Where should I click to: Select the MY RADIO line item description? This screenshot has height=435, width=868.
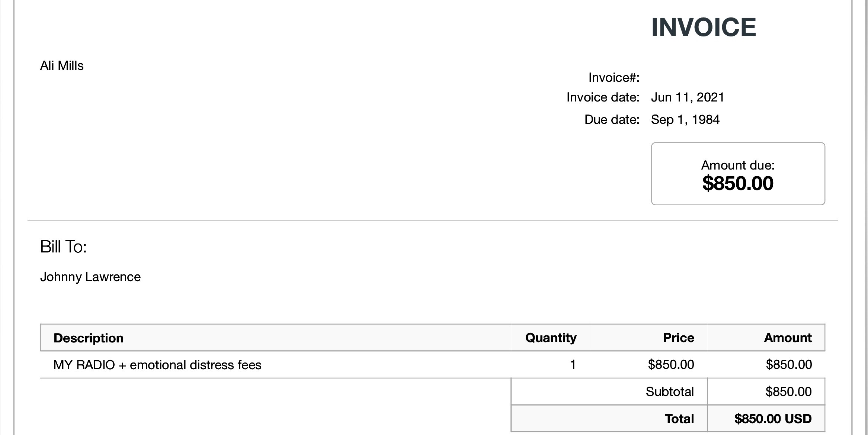click(x=157, y=365)
